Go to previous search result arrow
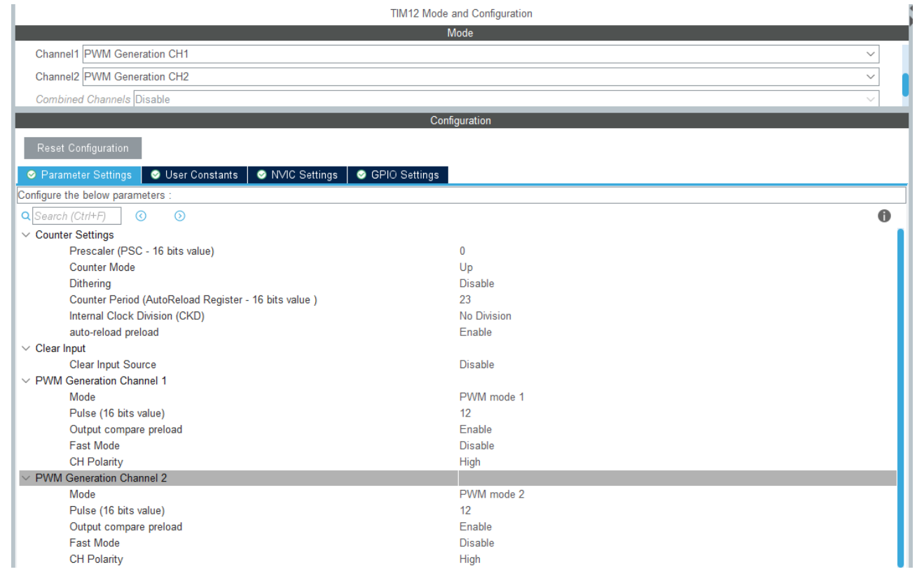924x574 pixels. coord(141,216)
